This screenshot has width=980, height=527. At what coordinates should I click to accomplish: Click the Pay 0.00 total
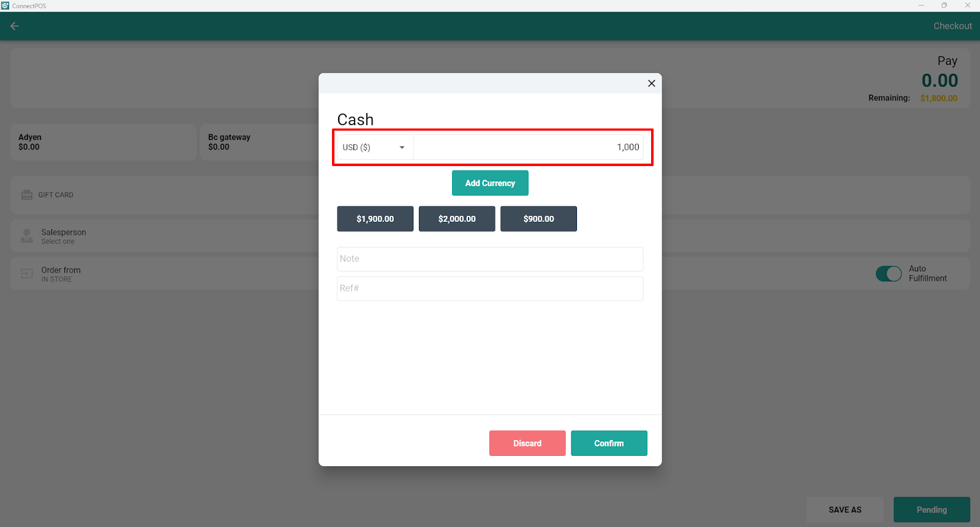(940, 80)
